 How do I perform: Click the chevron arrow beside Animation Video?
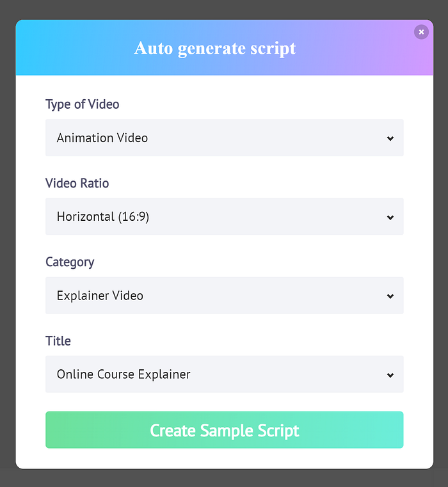point(390,138)
